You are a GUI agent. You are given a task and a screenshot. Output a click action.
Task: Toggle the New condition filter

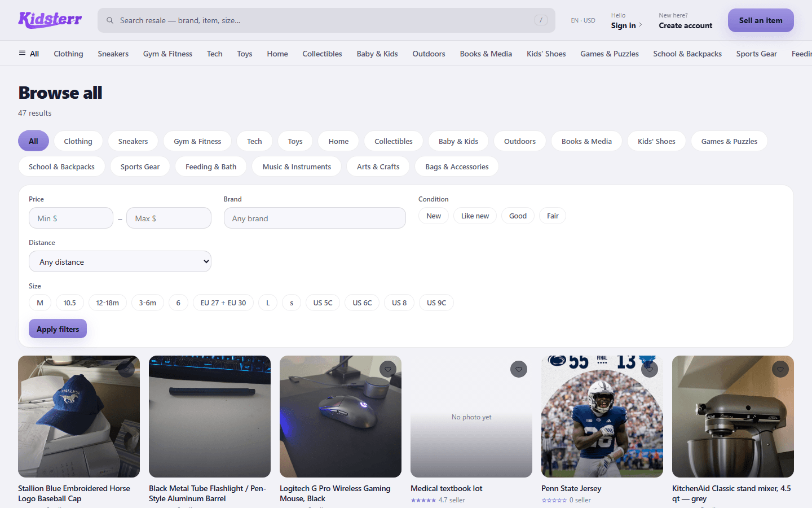click(434, 216)
